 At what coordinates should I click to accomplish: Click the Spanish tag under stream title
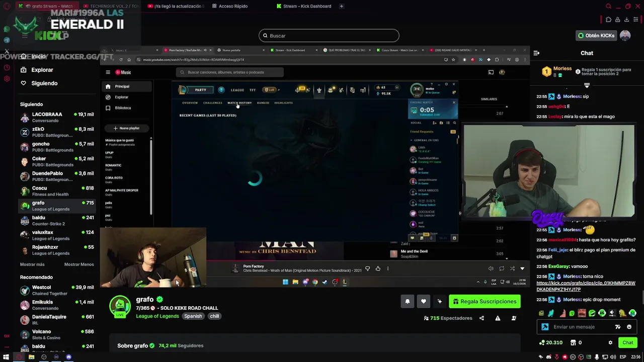click(x=193, y=316)
